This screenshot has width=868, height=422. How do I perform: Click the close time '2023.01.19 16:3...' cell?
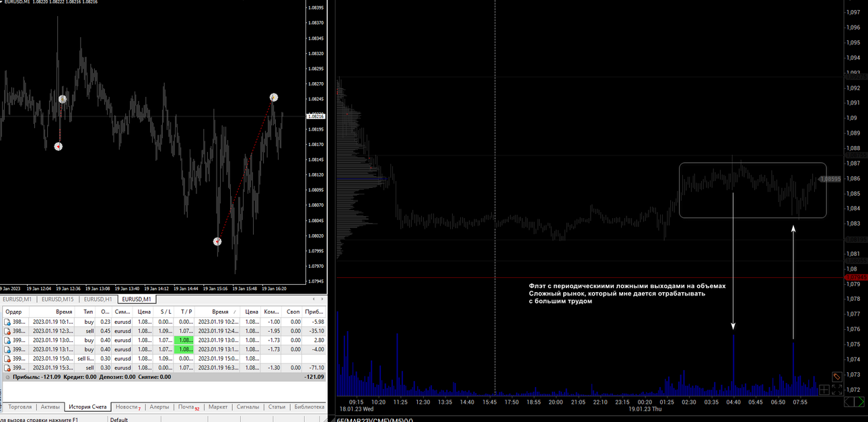pos(219,367)
